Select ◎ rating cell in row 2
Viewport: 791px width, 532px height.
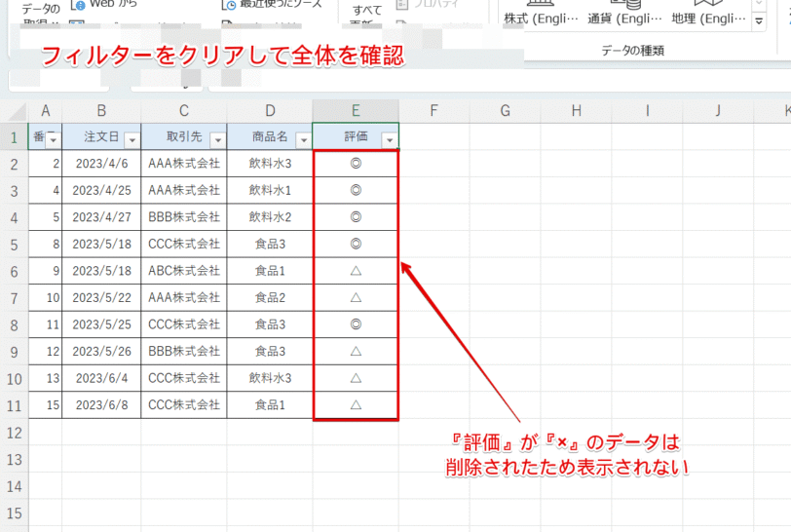[356, 164]
